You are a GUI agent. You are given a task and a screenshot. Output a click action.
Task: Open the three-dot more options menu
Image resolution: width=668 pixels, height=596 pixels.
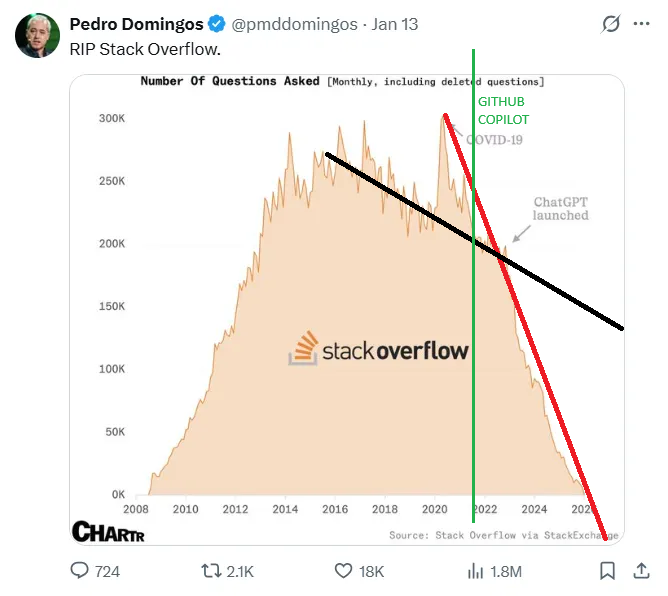coord(641,24)
